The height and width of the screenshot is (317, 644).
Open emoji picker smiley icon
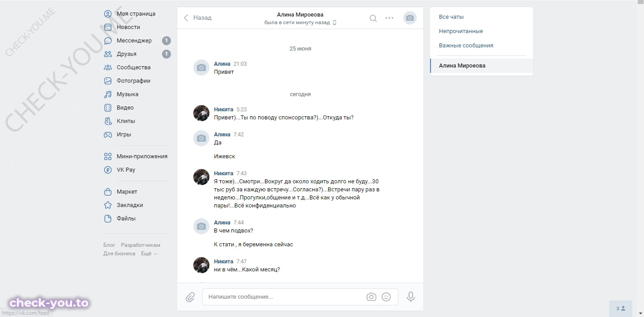tap(386, 297)
